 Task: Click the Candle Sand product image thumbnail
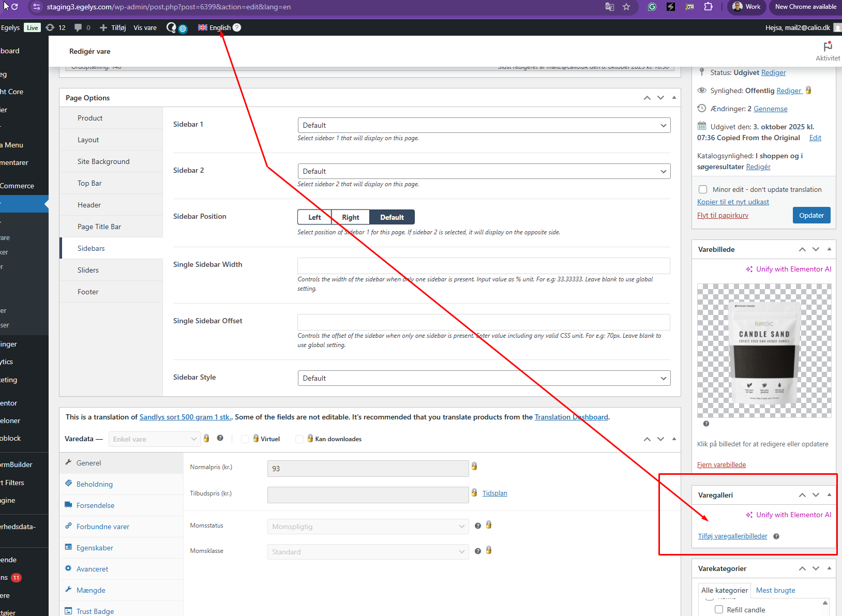764,351
